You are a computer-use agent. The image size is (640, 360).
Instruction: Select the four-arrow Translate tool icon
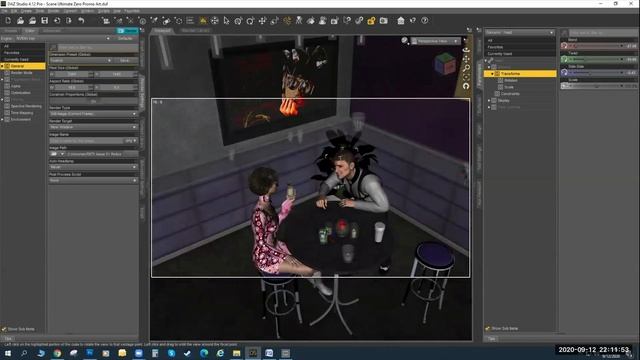coord(262,20)
